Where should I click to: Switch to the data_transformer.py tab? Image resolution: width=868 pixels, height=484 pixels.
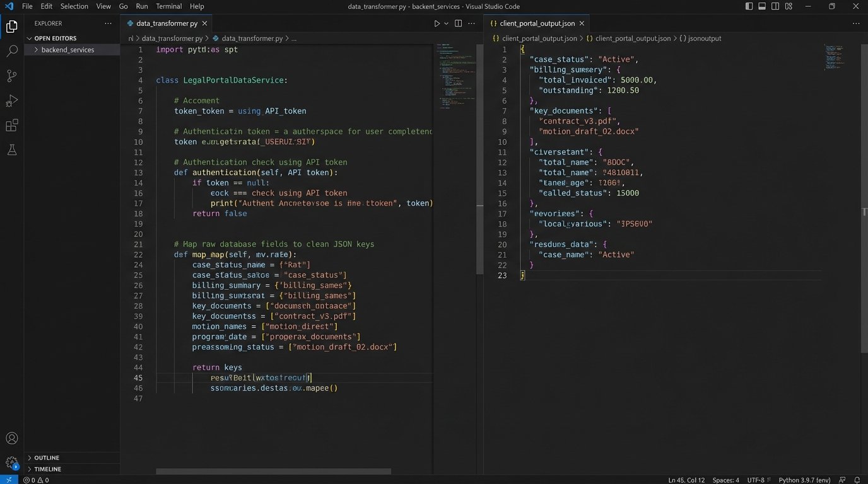167,23
